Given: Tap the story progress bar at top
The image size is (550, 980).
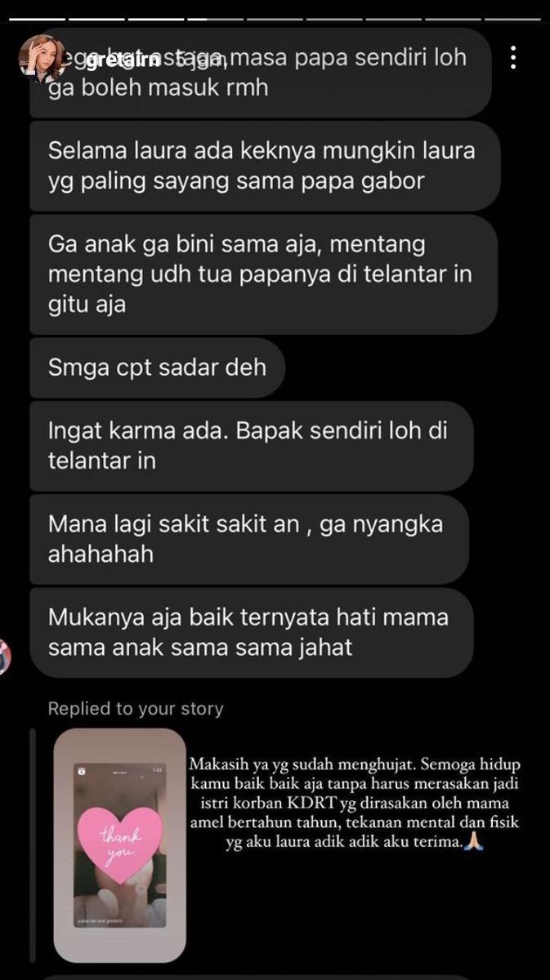Looking at the screenshot, I should point(275,18).
